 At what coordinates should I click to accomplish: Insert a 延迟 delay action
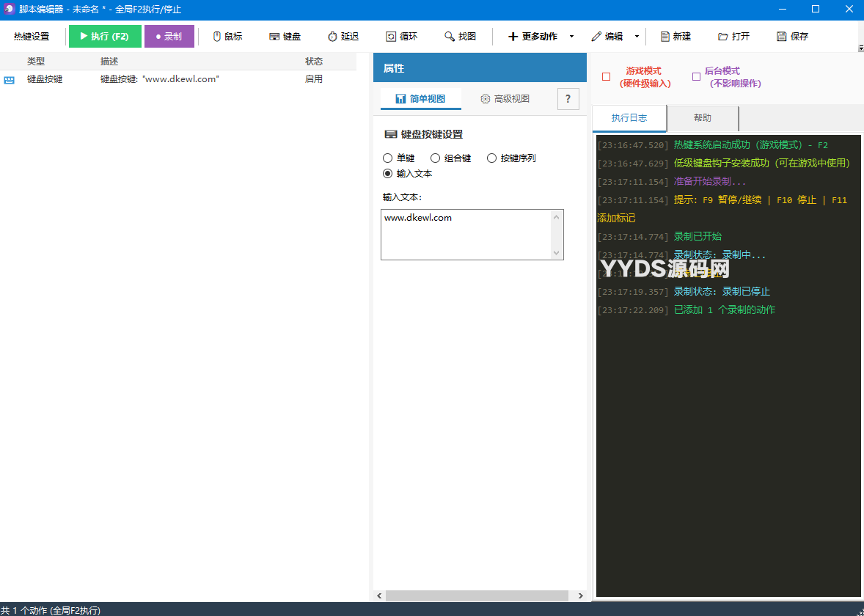(x=343, y=37)
